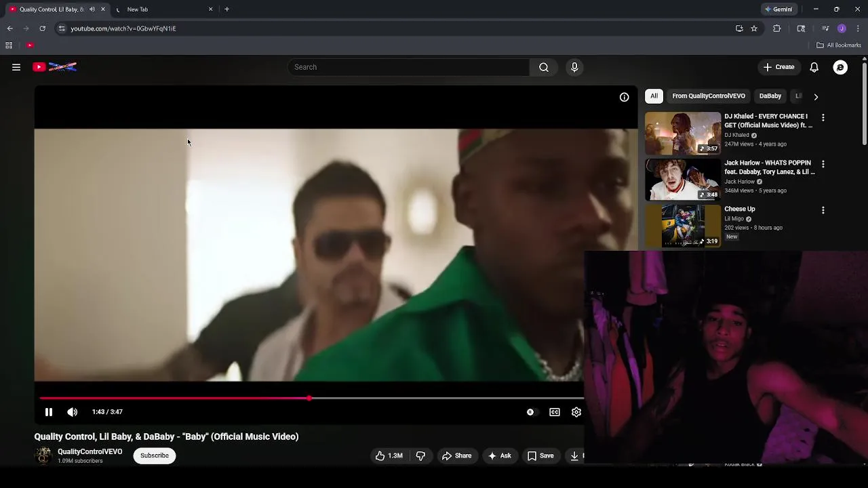Open the player settings gear
The height and width of the screenshot is (488, 868).
pos(576,412)
